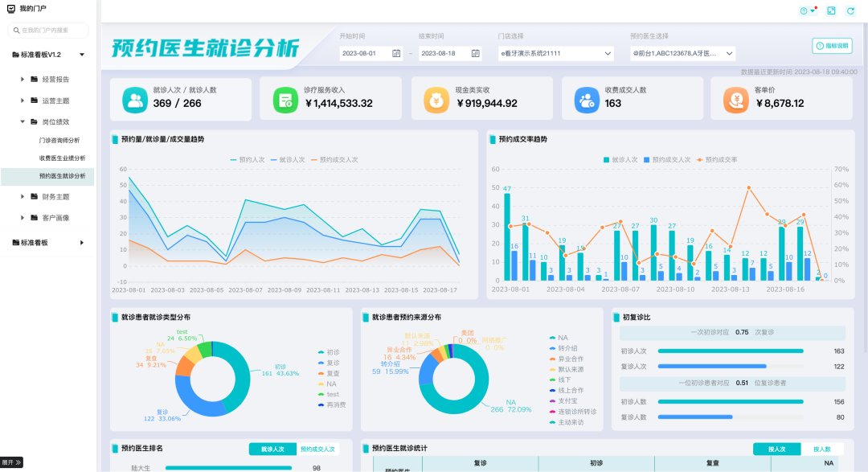Click the 初诊人次 progress bar showing 163
The image size is (868, 472).
click(730, 351)
